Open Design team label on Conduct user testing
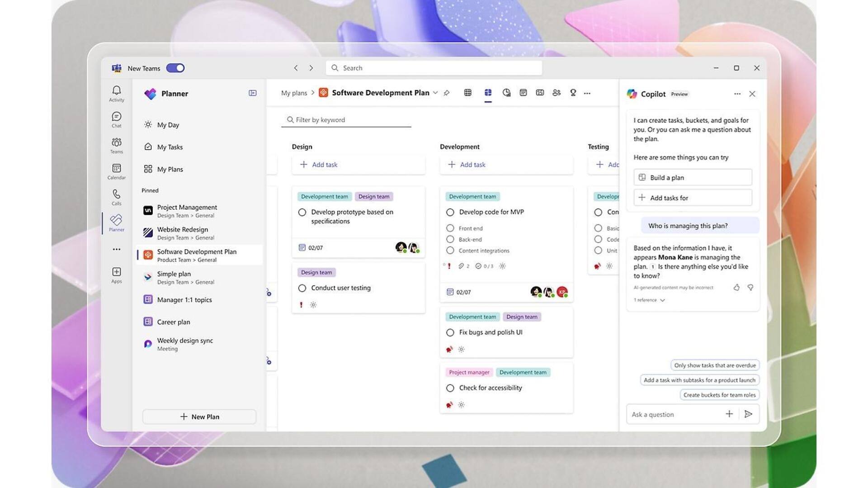 (x=316, y=272)
